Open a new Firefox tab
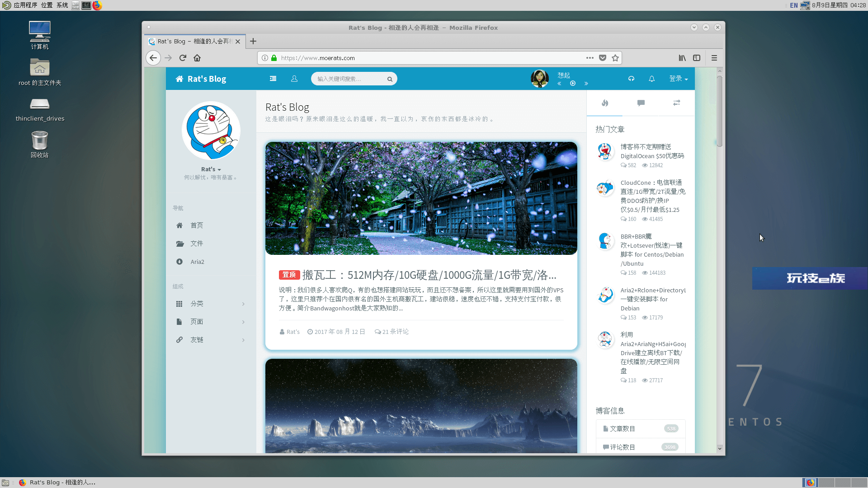The height and width of the screenshot is (488, 868). pyautogui.click(x=253, y=41)
